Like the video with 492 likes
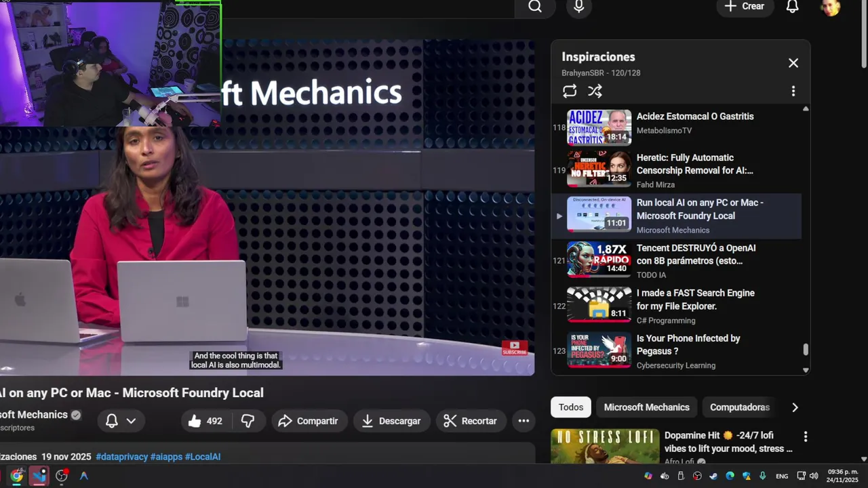 206,421
